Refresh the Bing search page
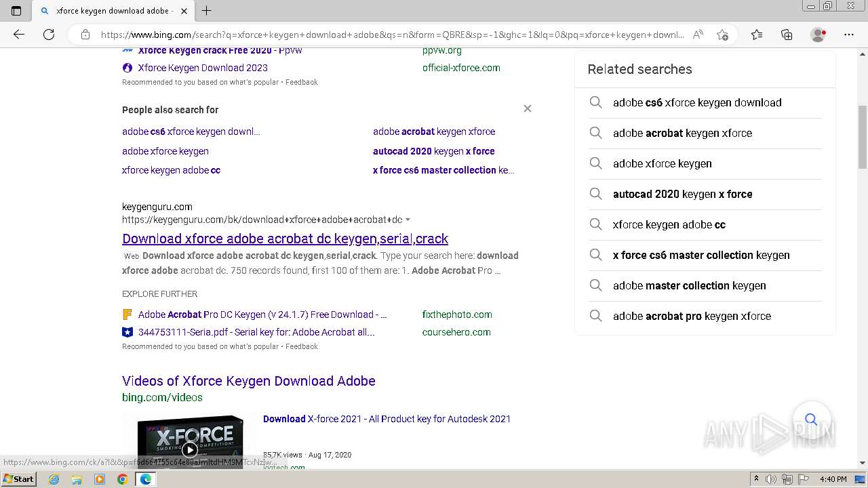 tap(49, 35)
